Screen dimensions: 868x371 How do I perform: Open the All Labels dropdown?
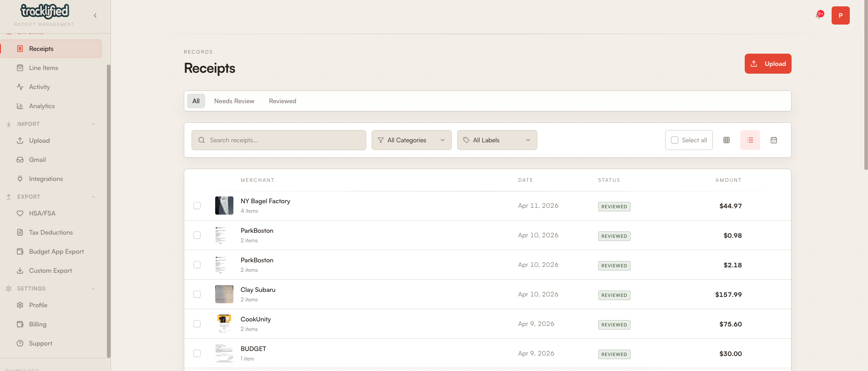[497, 140]
